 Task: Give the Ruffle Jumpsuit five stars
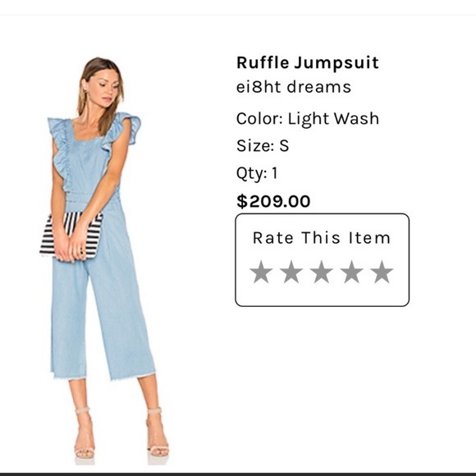tap(382, 272)
